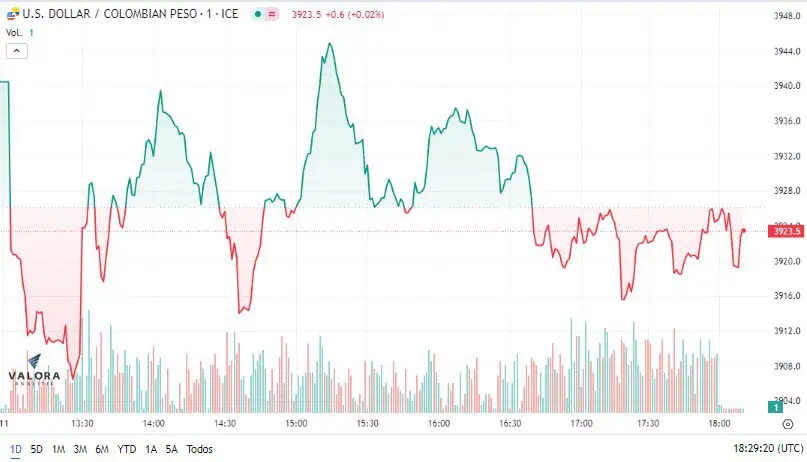Click the Vol. indicator label
This screenshot has width=807, height=462.
pyautogui.click(x=14, y=32)
